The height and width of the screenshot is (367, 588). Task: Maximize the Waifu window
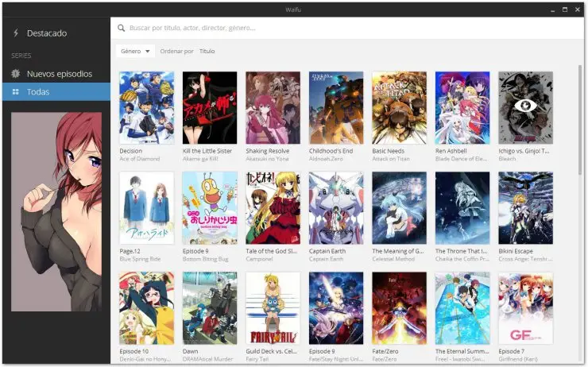tap(565, 10)
